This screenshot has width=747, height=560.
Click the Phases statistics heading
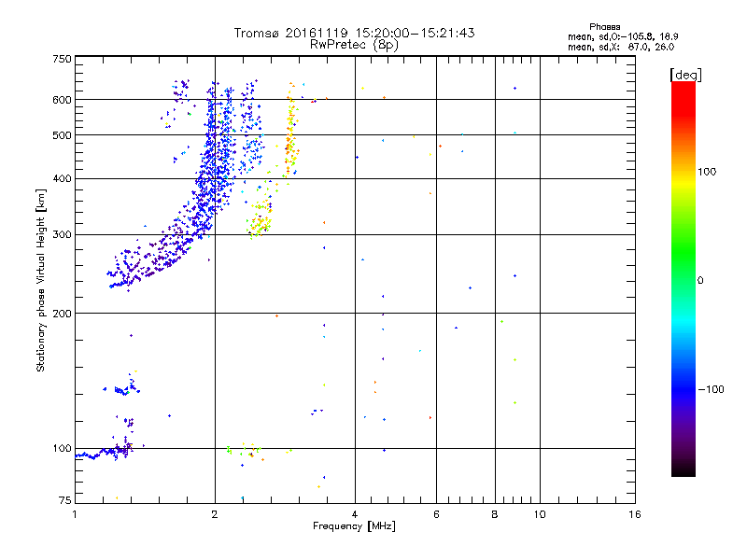[604, 27]
